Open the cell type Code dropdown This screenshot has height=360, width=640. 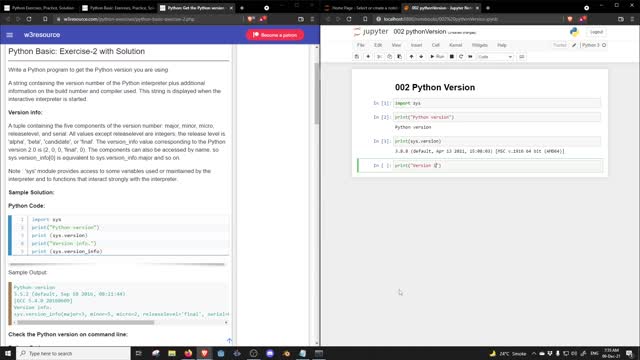click(495, 57)
